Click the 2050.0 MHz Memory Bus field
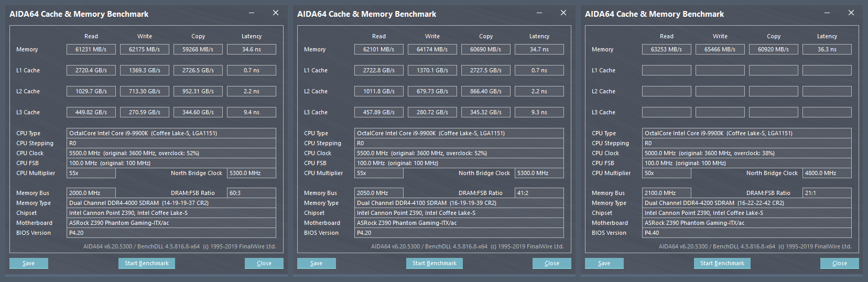 point(379,193)
